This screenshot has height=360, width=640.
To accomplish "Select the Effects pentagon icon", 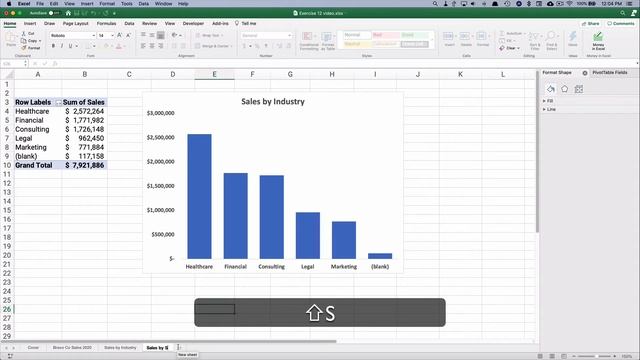I will pos(564,89).
